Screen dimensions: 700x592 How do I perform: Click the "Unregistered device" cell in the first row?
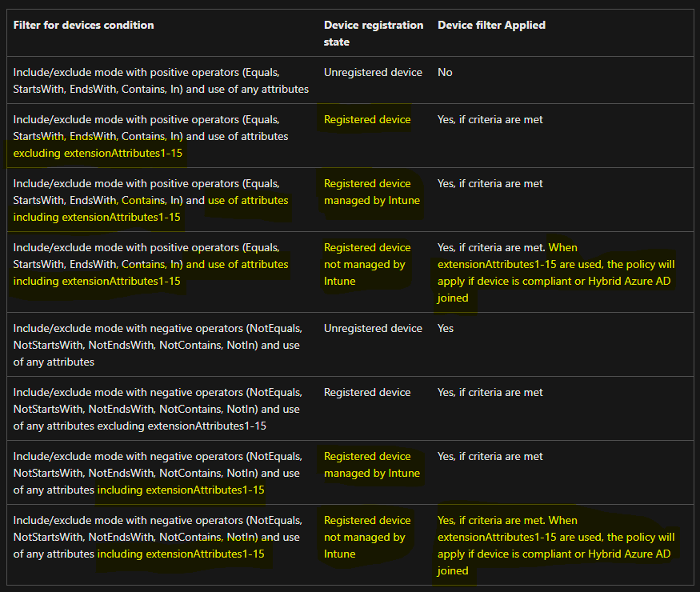tap(373, 72)
